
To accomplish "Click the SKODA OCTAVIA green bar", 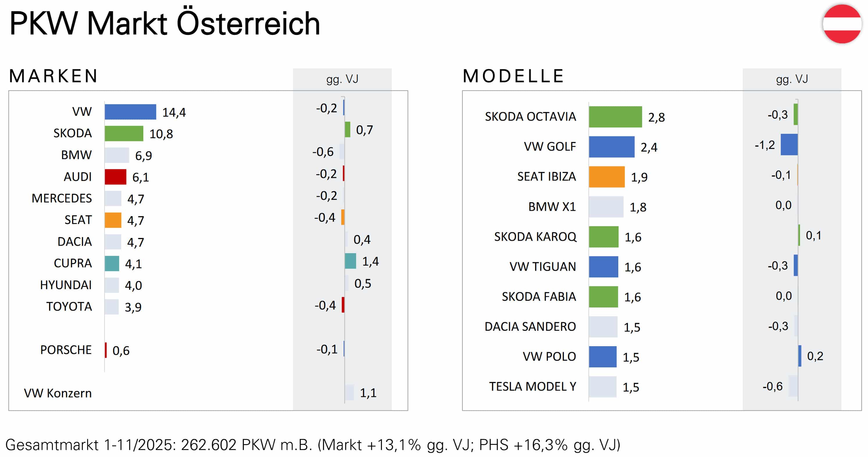I will (615, 117).
